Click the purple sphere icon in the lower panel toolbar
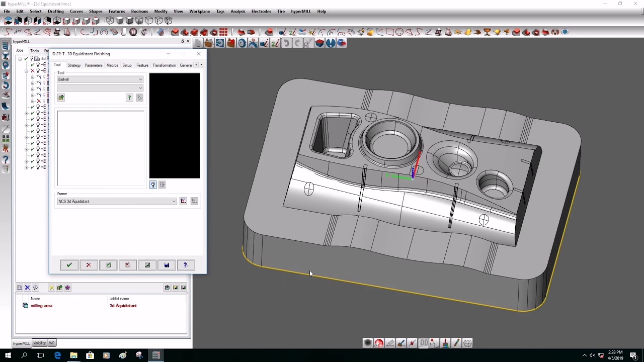Screen dimensions: 644x362 tap(67, 288)
